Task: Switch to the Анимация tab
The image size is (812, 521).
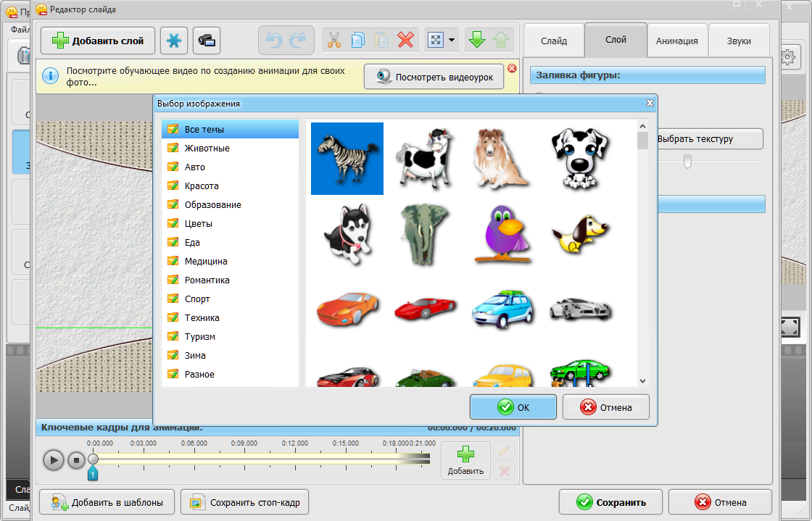Action: tap(676, 41)
